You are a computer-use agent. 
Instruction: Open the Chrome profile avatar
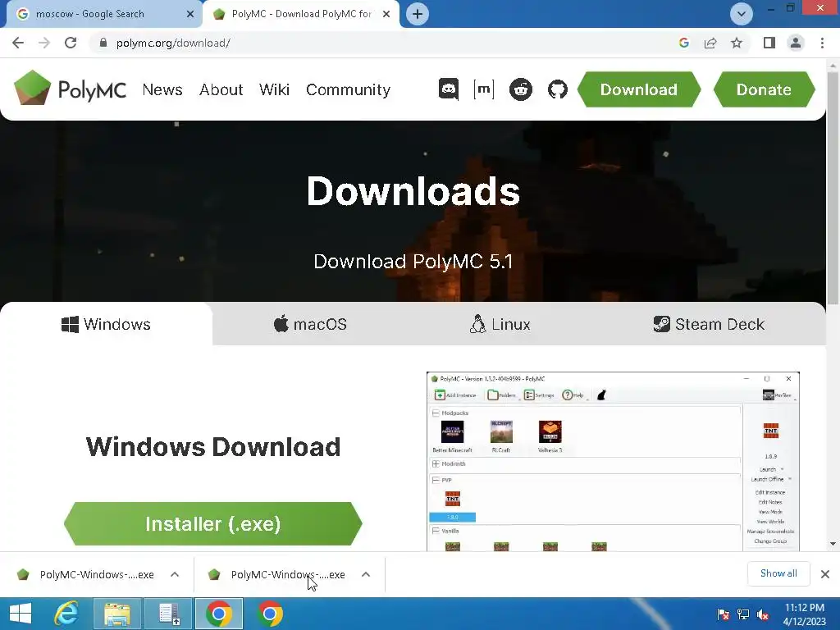coord(796,43)
